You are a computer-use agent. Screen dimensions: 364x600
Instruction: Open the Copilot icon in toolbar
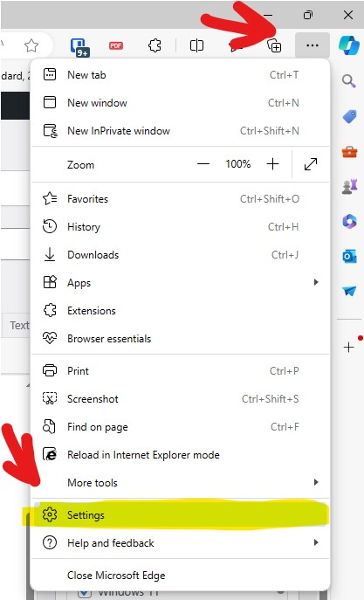point(348,45)
